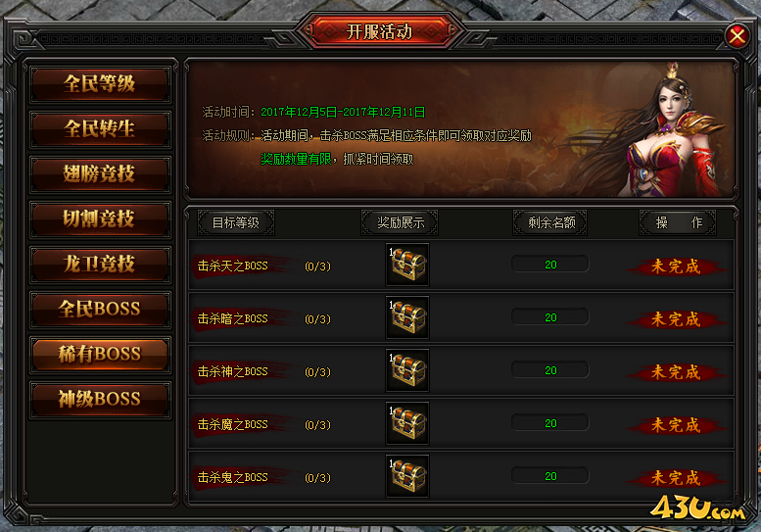
Task: Click the 稀有BOSS tab
Action: pos(100,355)
